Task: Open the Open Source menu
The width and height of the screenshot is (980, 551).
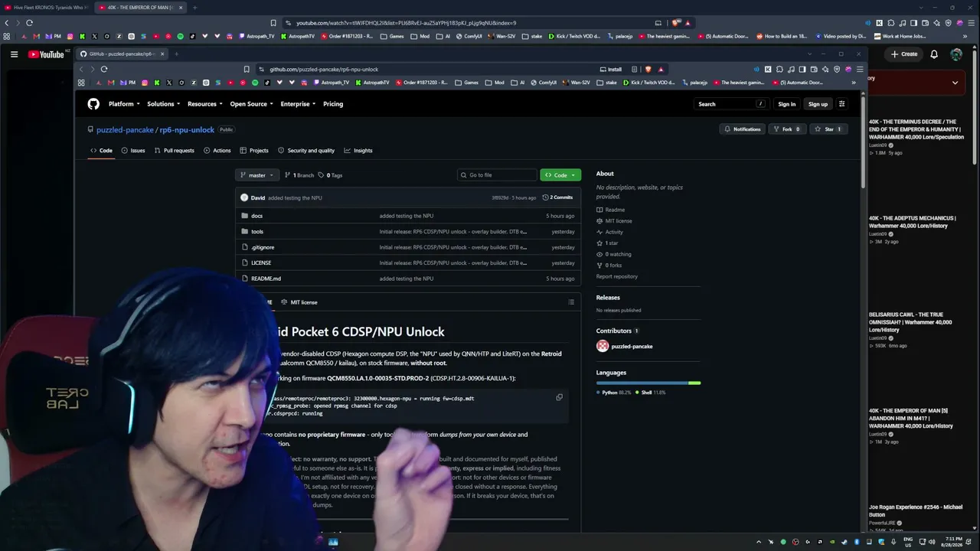Action: coord(251,104)
